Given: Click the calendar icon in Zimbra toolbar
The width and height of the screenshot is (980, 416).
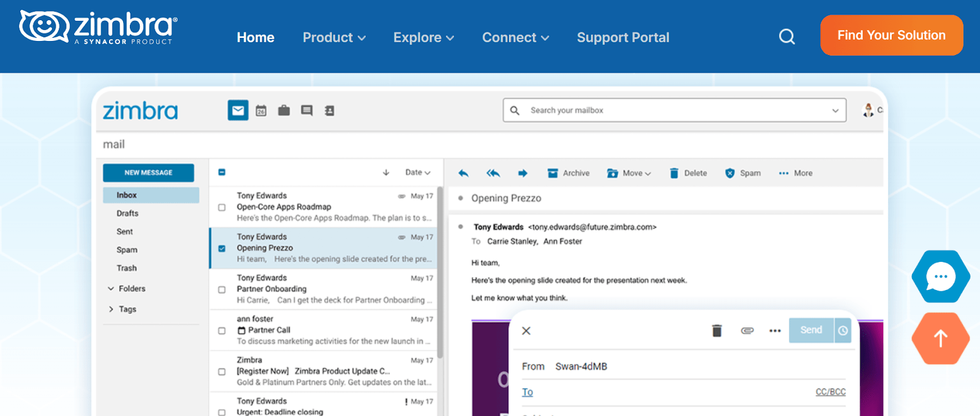Looking at the screenshot, I should 261,111.
